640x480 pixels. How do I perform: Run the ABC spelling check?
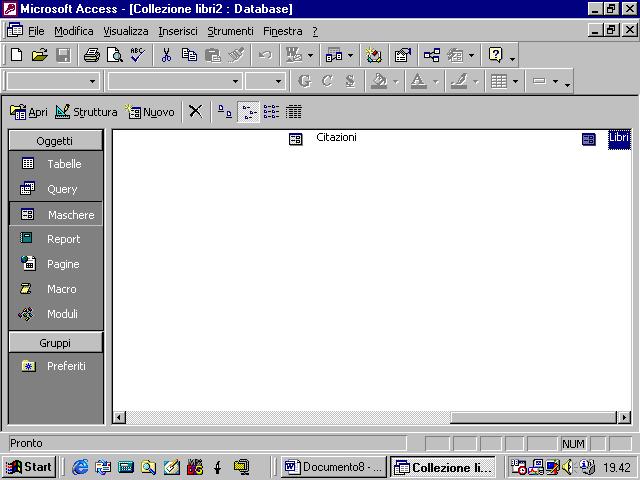click(x=138, y=55)
